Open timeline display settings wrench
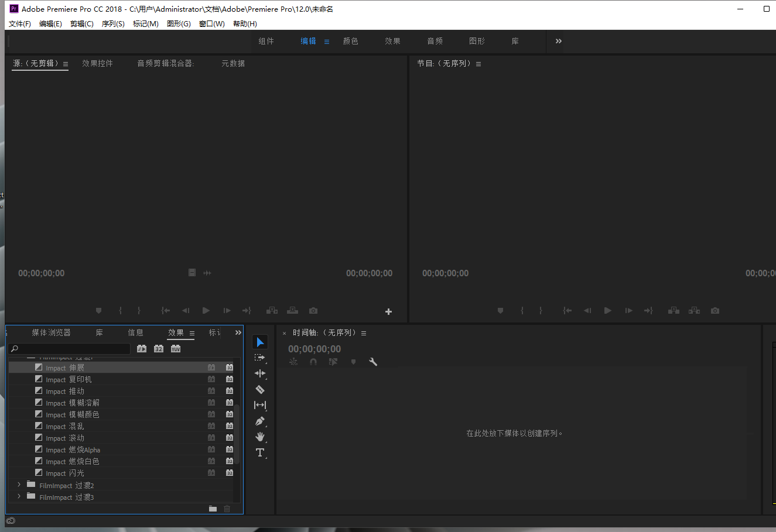Viewport: 776px width, 532px height. pyautogui.click(x=373, y=362)
